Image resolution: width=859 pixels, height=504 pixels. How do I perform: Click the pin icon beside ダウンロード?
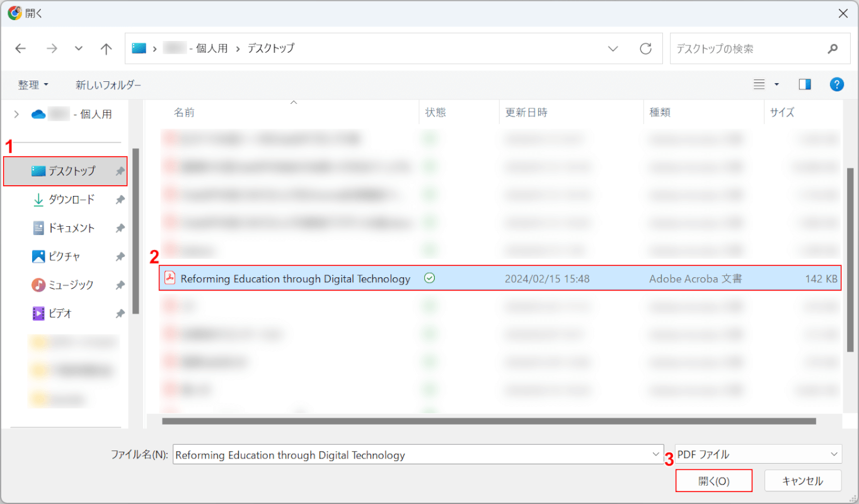[120, 200]
